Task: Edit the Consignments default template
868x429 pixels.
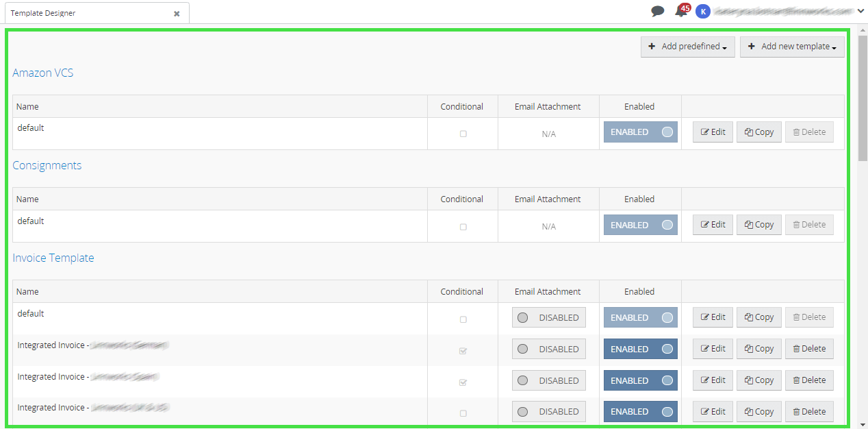Action: 713,225
